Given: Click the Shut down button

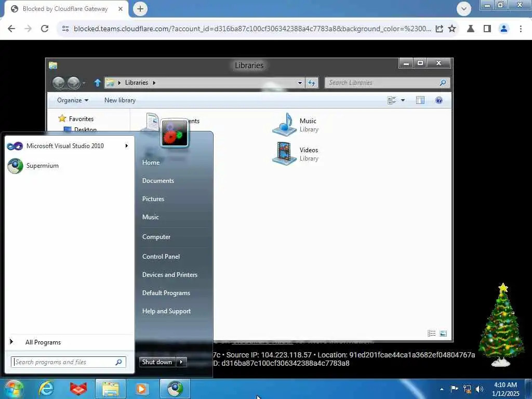Looking at the screenshot, I should 157,362.
